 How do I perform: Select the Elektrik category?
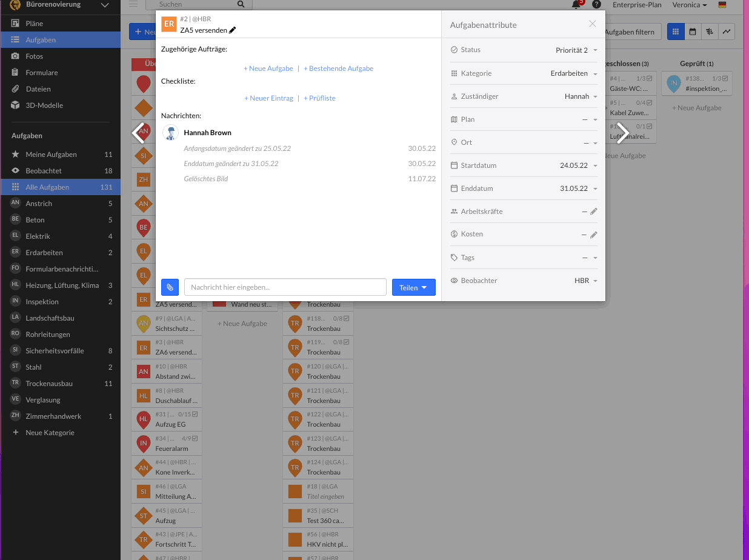tap(61, 236)
